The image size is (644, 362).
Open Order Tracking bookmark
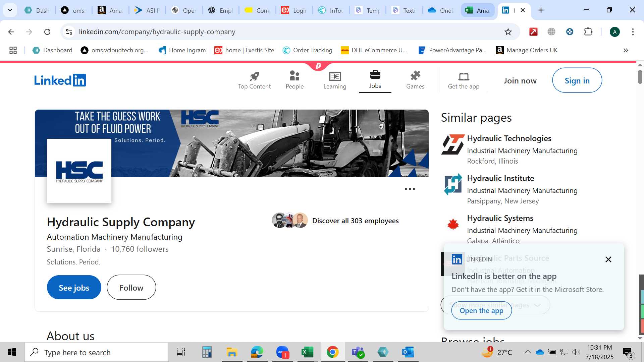pyautogui.click(x=307, y=50)
